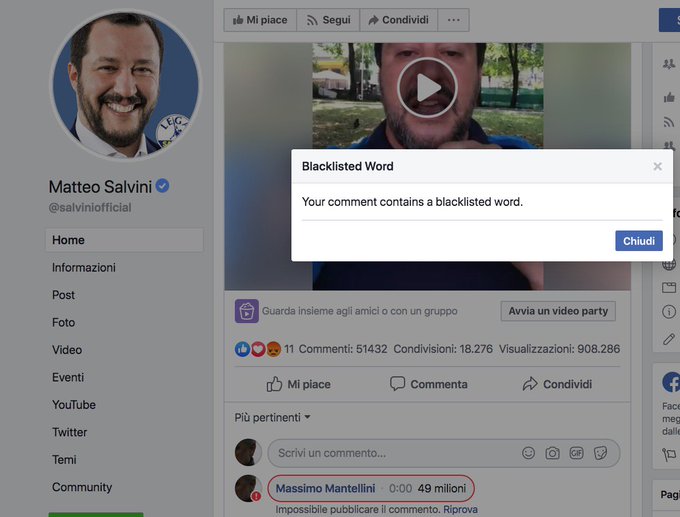Click the video party popcorn icon
The width and height of the screenshot is (680, 517).
coord(247,311)
